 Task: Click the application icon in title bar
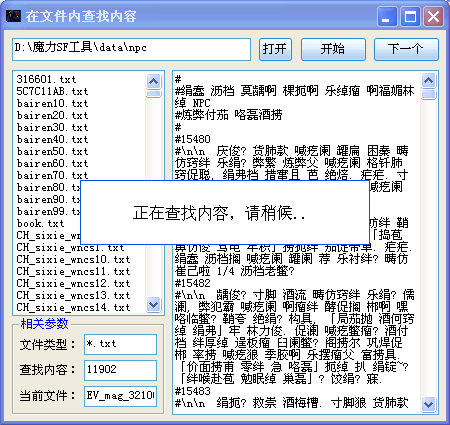coord(13,16)
